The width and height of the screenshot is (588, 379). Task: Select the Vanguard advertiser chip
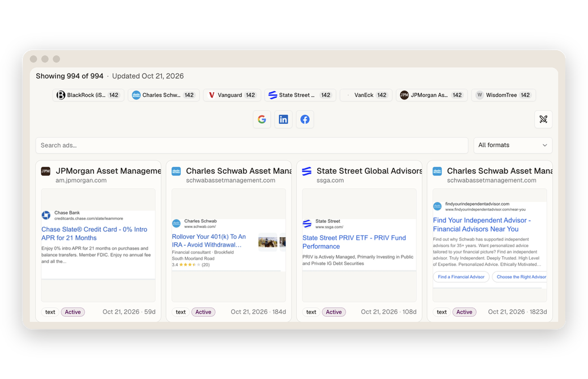click(x=232, y=95)
